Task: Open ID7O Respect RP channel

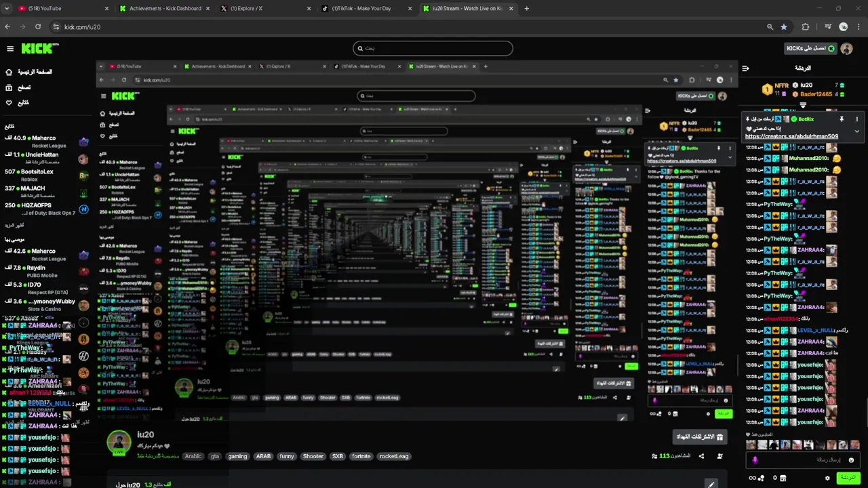Action: coord(45,288)
